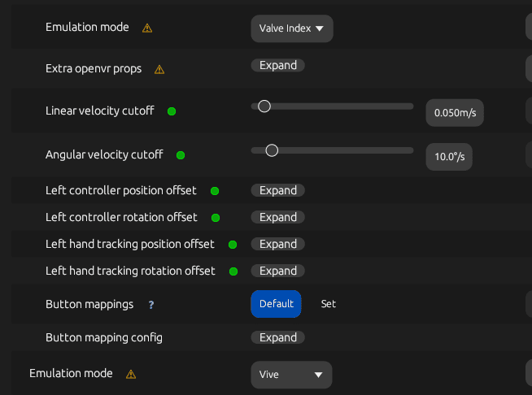Image resolution: width=532 pixels, height=395 pixels.
Task: Click warning icon beside Valve Index emulation mode
Action: click(x=147, y=28)
